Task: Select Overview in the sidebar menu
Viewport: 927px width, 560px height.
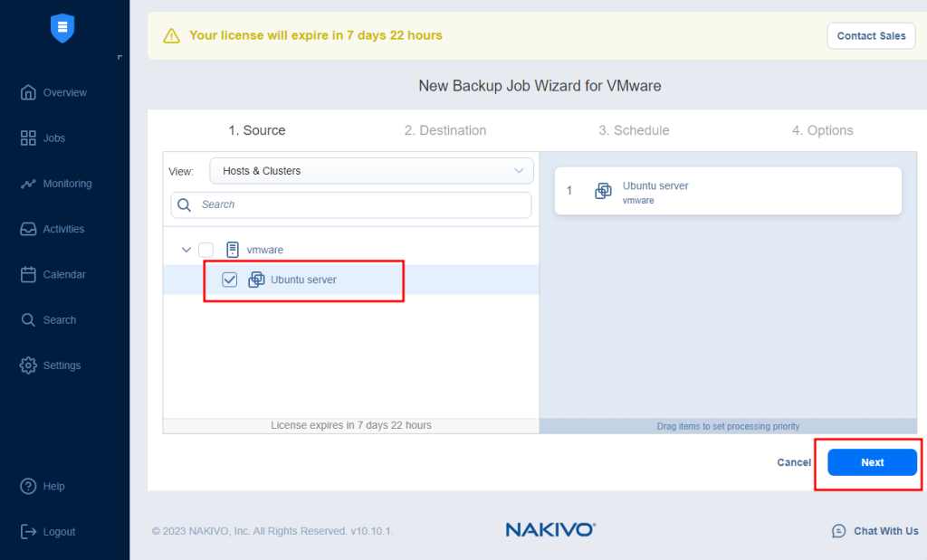Action: tap(65, 93)
